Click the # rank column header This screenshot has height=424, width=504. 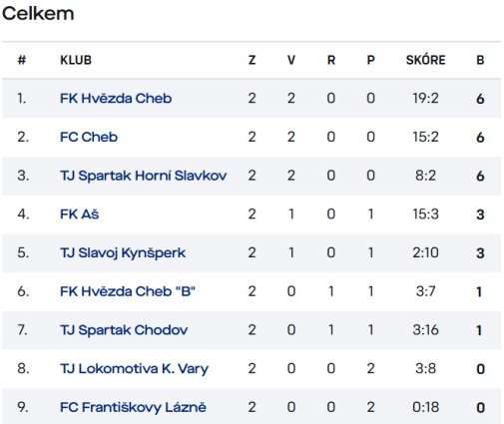(x=22, y=60)
